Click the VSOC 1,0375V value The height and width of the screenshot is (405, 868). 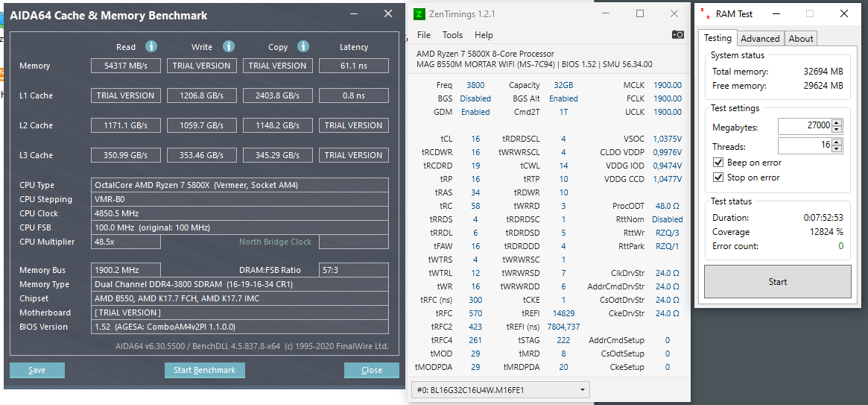click(667, 139)
